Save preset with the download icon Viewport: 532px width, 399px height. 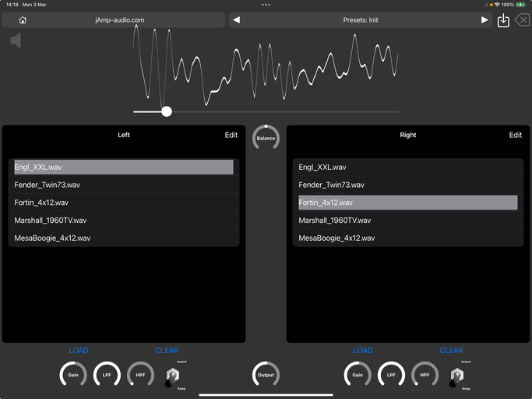(x=503, y=20)
